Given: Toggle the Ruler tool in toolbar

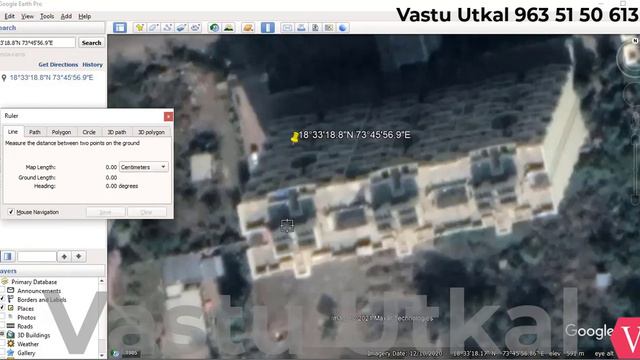Looking at the screenshot, I should [x=268, y=28].
